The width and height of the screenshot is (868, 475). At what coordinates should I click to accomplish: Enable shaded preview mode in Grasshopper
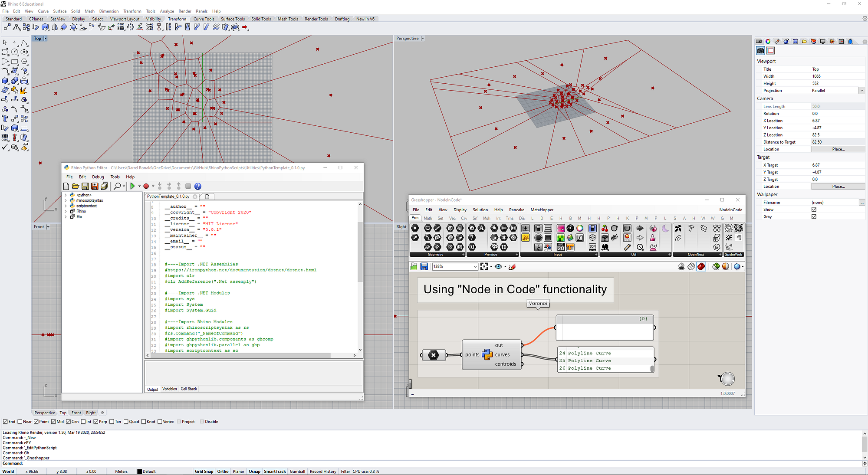701,267
